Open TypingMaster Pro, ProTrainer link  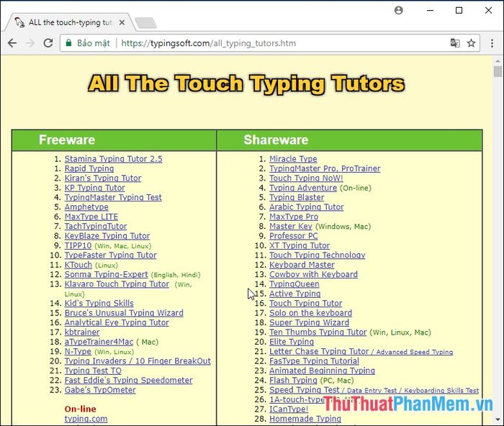pos(325,168)
